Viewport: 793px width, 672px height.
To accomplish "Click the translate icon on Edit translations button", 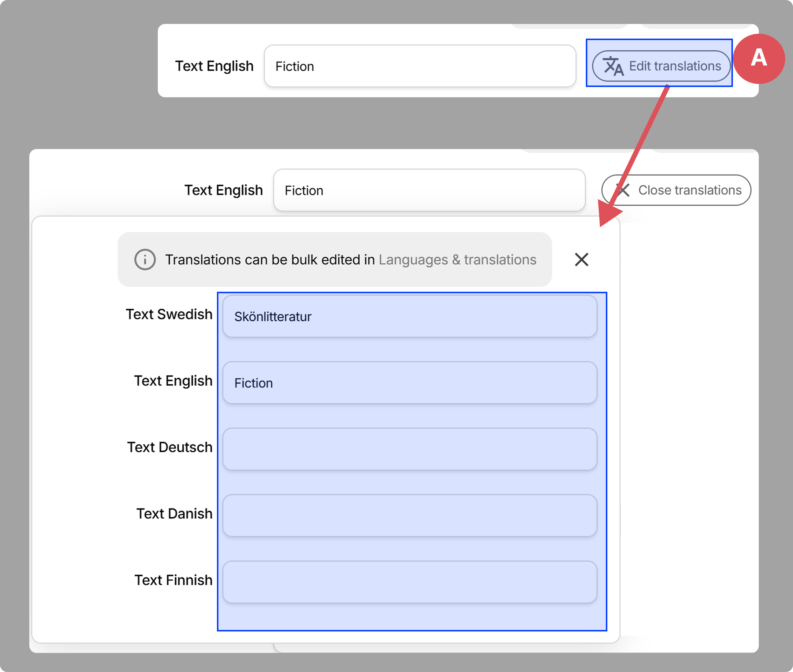I will pyautogui.click(x=614, y=66).
